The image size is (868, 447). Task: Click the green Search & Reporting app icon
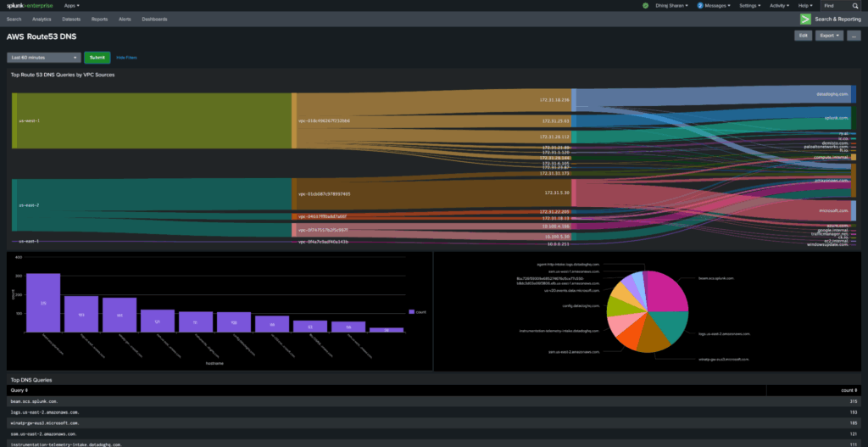(805, 19)
